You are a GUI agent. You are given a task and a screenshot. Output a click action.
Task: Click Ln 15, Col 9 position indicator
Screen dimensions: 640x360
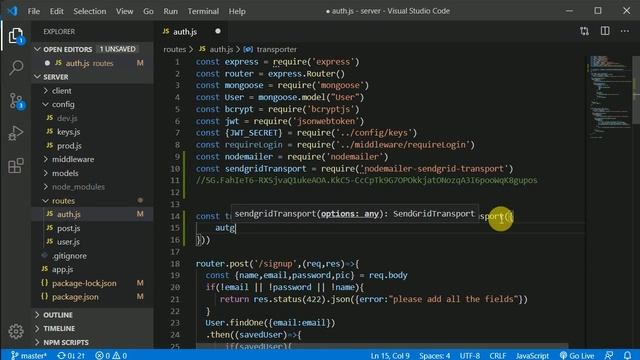pyautogui.click(x=390, y=356)
